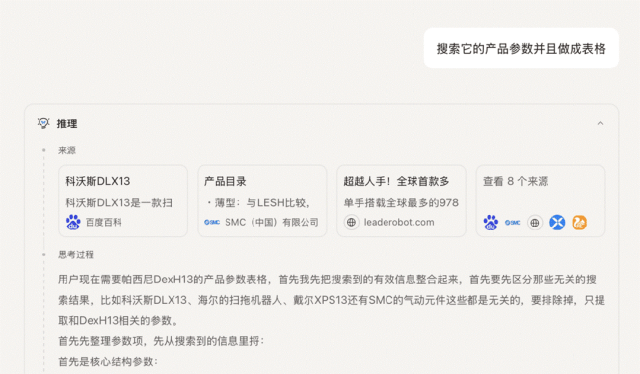
Task: Click the SMC（中国）有限公司 text
Action: [272, 223]
